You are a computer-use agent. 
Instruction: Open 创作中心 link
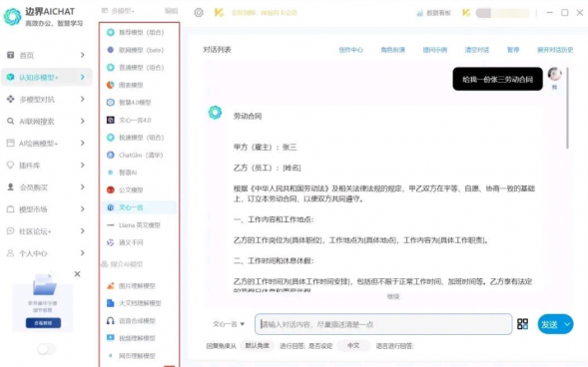pyautogui.click(x=350, y=50)
